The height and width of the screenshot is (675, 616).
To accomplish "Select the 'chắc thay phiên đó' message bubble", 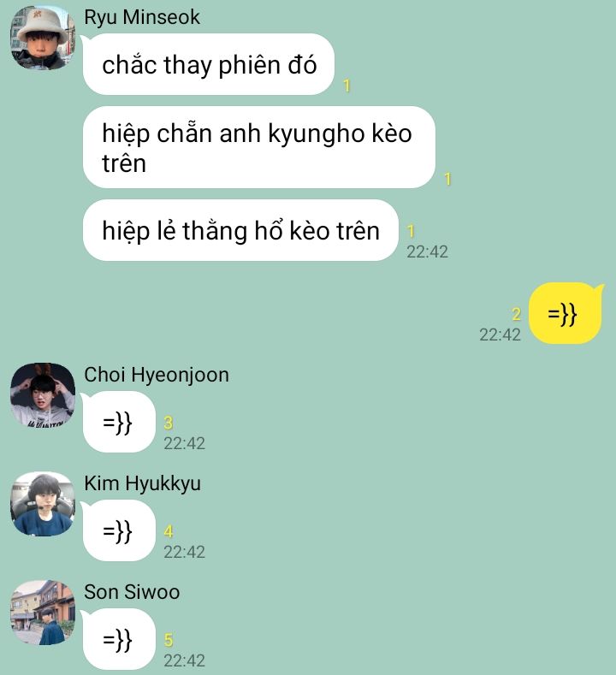I will (209, 64).
